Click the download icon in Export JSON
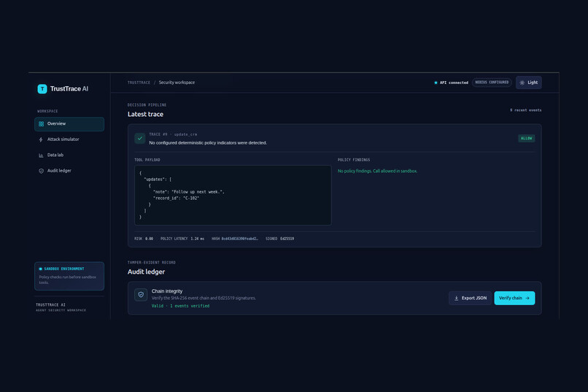 pyautogui.click(x=457, y=299)
